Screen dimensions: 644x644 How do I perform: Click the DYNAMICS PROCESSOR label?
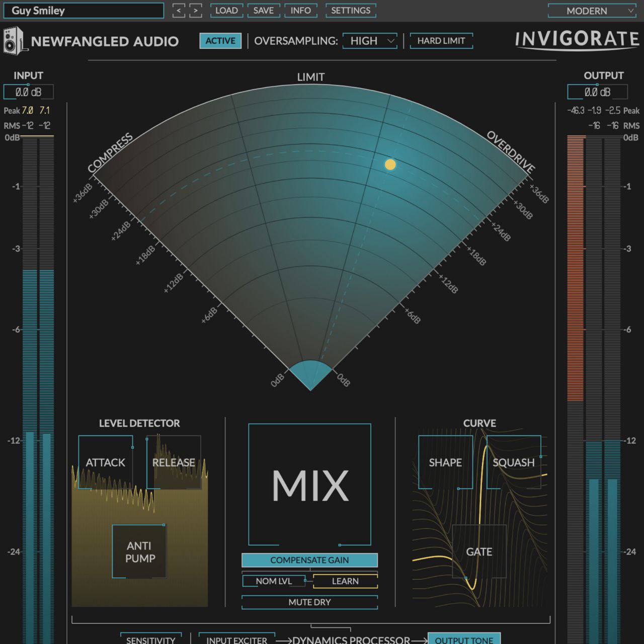(x=351, y=640)
